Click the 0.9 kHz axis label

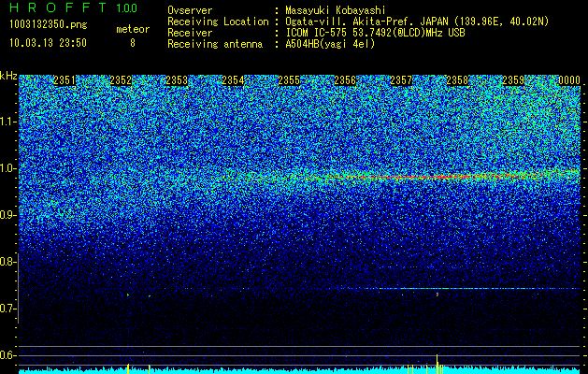7,215
